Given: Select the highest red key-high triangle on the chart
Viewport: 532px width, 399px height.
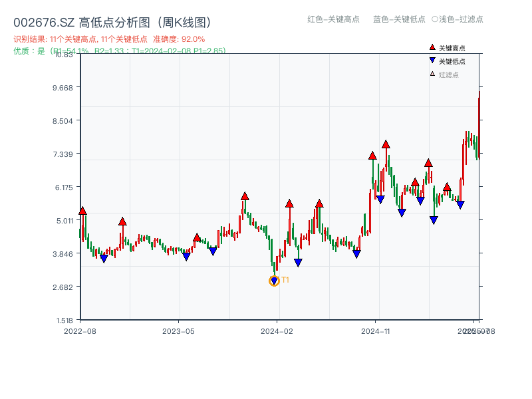Looking at the screenshot, I should (386, 144).
